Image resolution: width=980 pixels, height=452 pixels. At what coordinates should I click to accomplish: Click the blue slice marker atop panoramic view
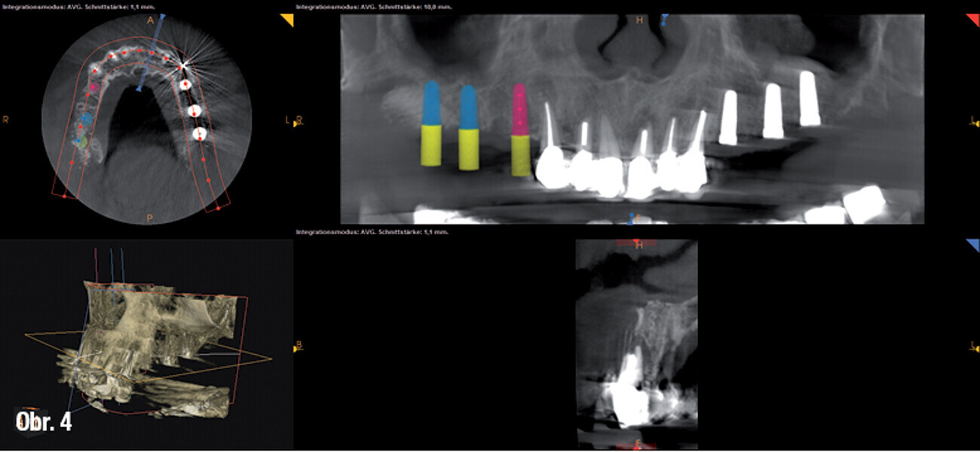[663, 20]
